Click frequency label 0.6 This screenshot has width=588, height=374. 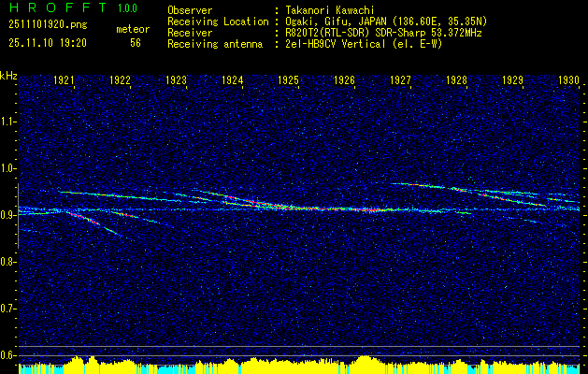(x=7, y=355)
